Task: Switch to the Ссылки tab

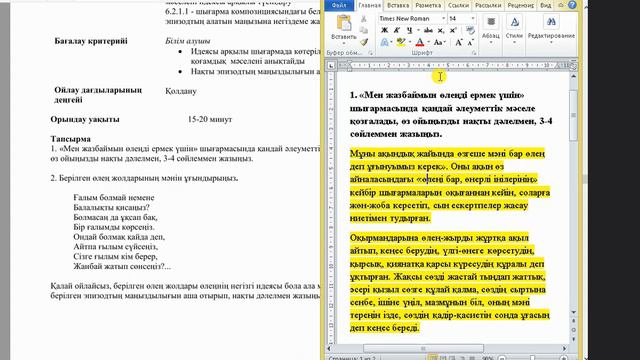Action: [x=458, y=5]
